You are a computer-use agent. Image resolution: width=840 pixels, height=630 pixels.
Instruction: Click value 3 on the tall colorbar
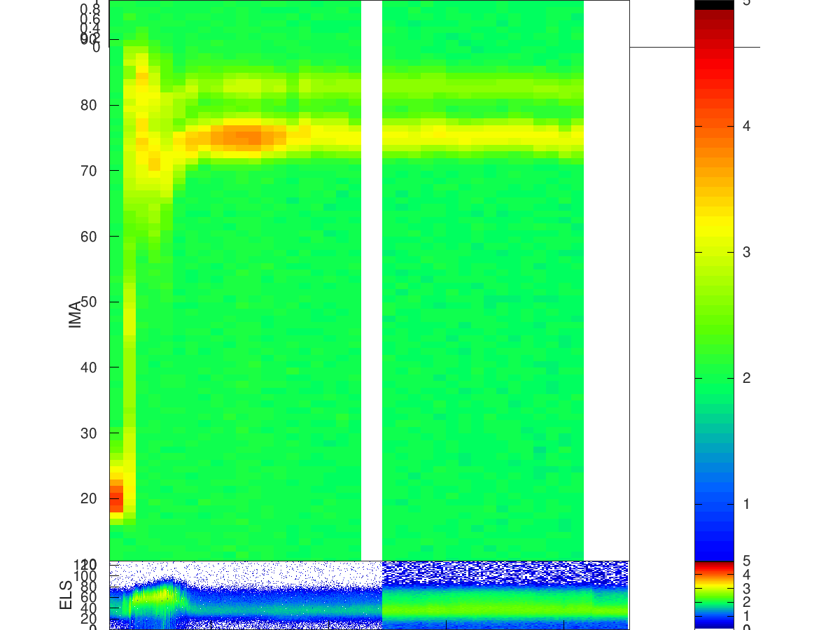[x=746, y=252]
